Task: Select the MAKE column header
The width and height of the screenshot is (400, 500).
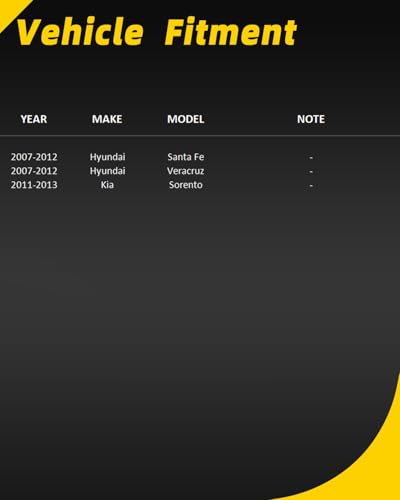Action: (x=107, y=119)
